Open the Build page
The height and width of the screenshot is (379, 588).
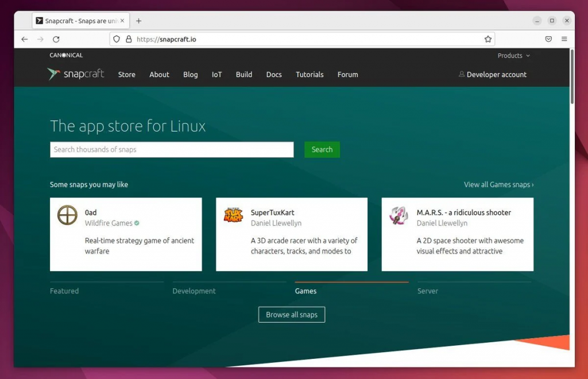pos(244,75)
